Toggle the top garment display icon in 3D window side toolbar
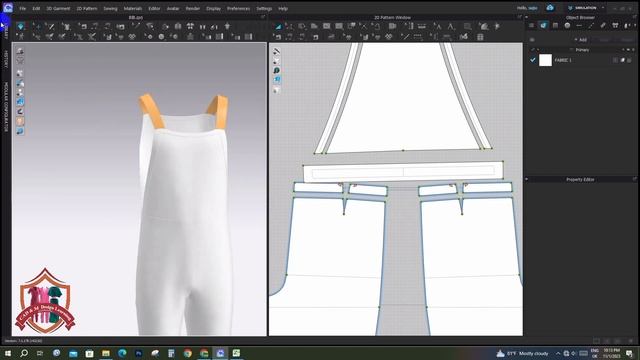The width and height of the screenshot is (640, 360). tap(20, 51)
